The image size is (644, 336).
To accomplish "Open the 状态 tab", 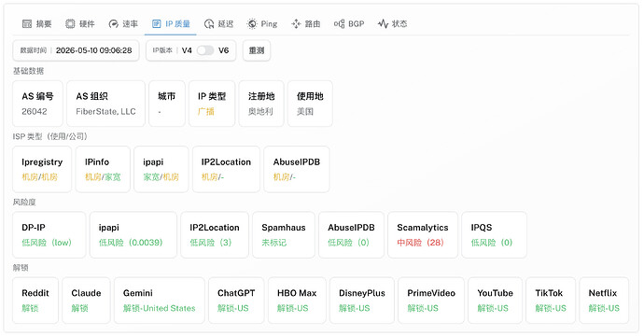I will coord(393,24).
